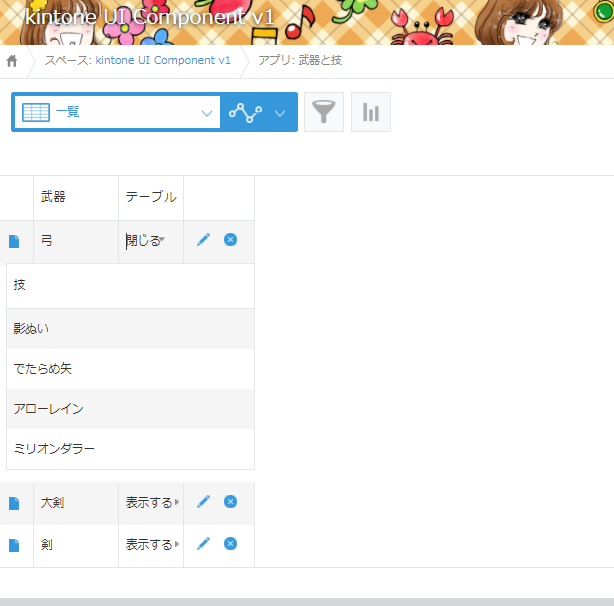Click the 剣 weapon cell
This screenshot has width=614, height=606.
click(76, 545)
